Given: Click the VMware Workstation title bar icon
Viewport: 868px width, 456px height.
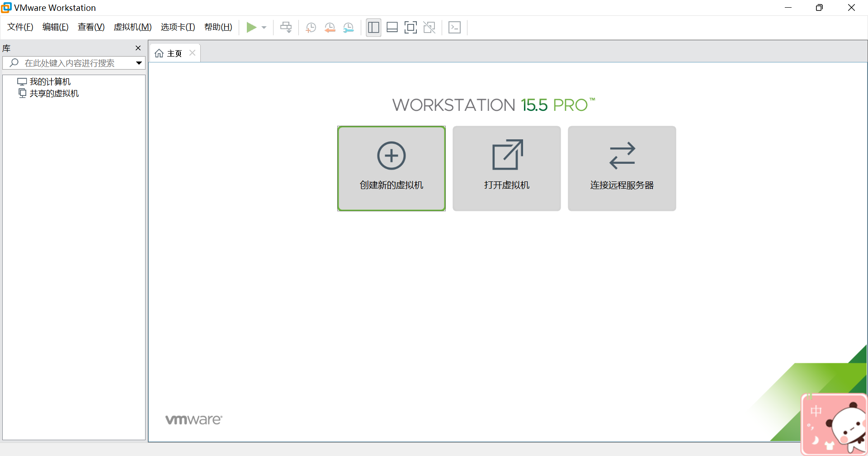Looking at the screenshot, I should click(6, 8).
